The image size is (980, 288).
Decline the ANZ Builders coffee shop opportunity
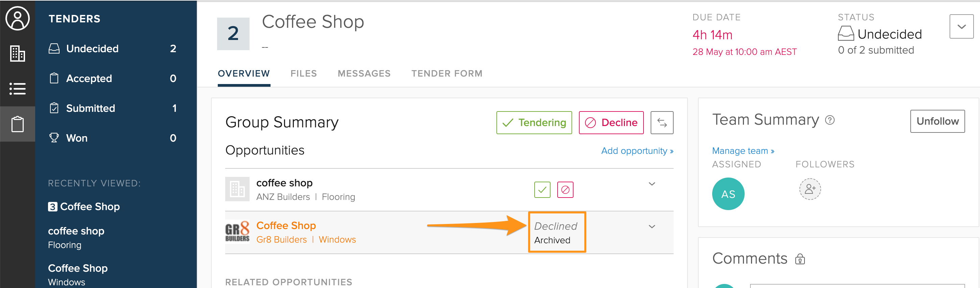click(x=565, y=190)
